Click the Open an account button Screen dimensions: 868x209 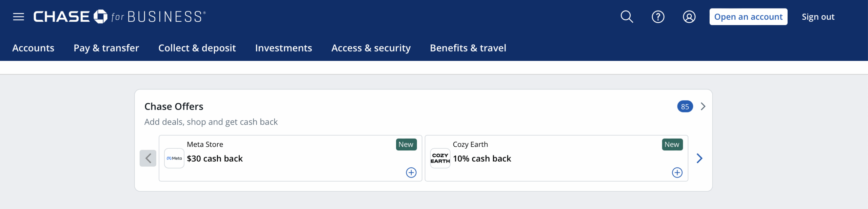748,17
